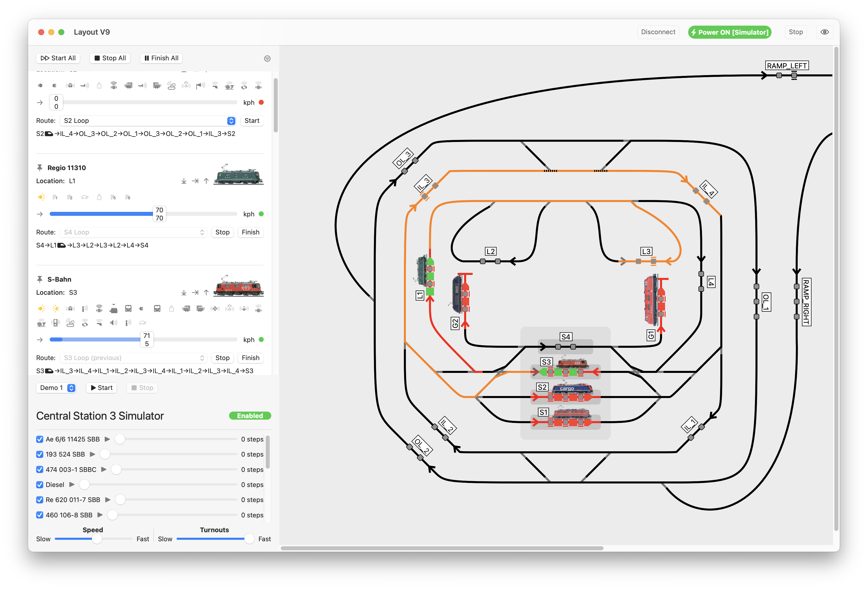Click the pin icon beside Regio 11310
Image resolution: width=868 pixels, height=589 pixels.
pos(40,168)
